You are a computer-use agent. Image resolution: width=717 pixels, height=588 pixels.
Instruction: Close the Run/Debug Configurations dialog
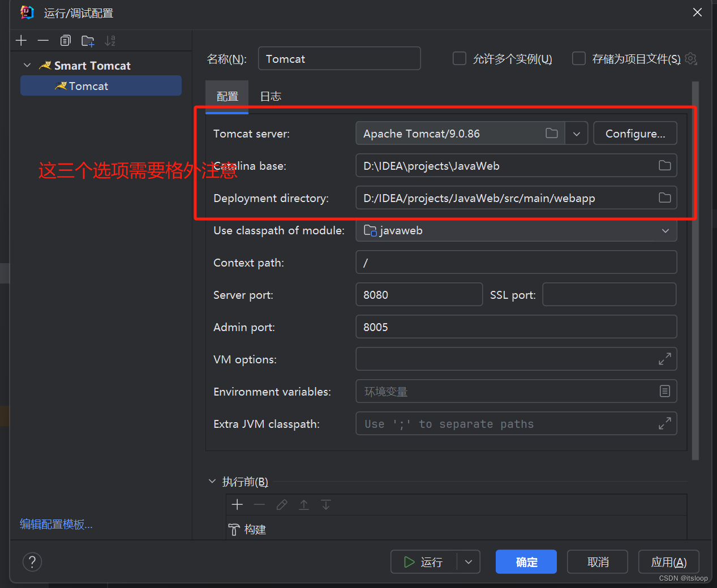pos(697,12)
